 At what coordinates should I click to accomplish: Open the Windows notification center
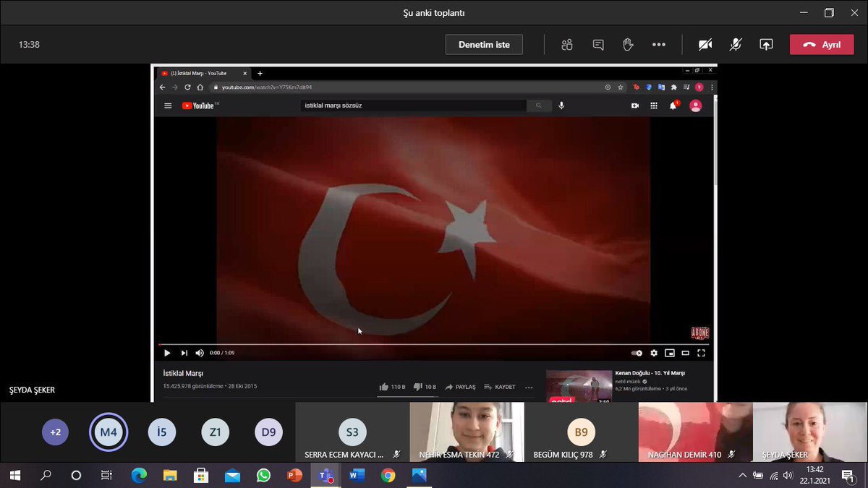click(x=847, y=475)
